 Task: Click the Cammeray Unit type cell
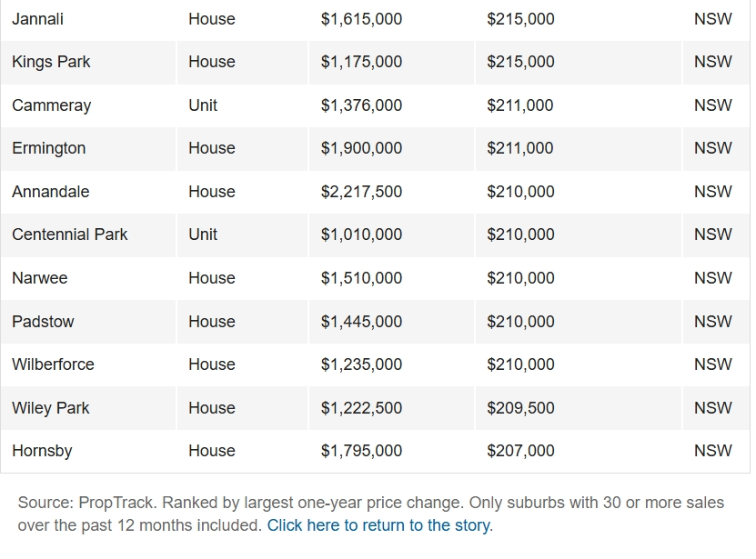point(242,105)
